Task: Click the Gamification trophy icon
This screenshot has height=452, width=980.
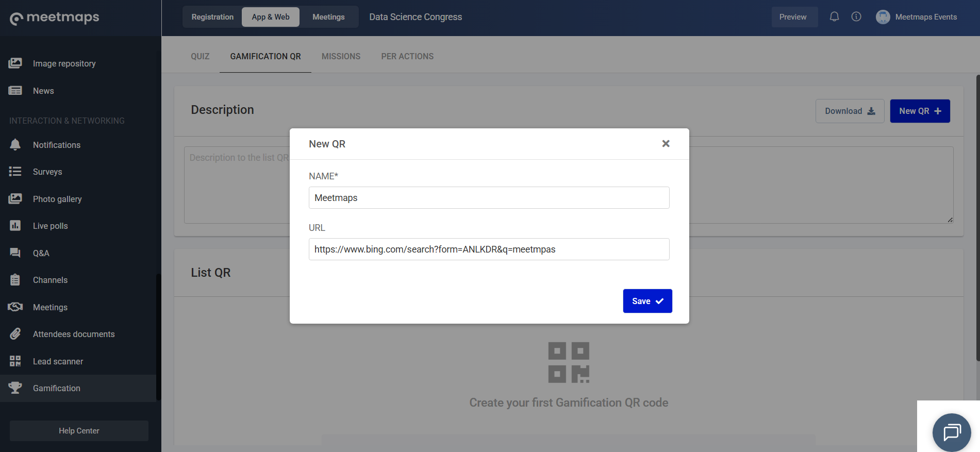Action: point(15,388)
